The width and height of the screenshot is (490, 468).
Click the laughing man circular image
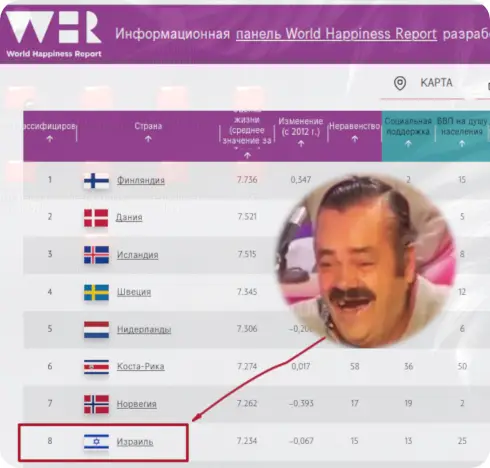[365, 260]
